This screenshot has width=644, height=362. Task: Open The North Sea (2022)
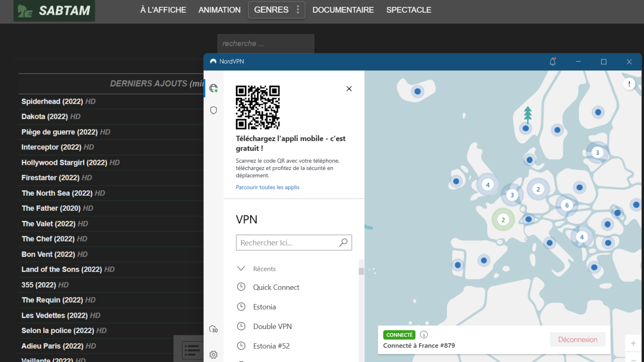(57, 193)
